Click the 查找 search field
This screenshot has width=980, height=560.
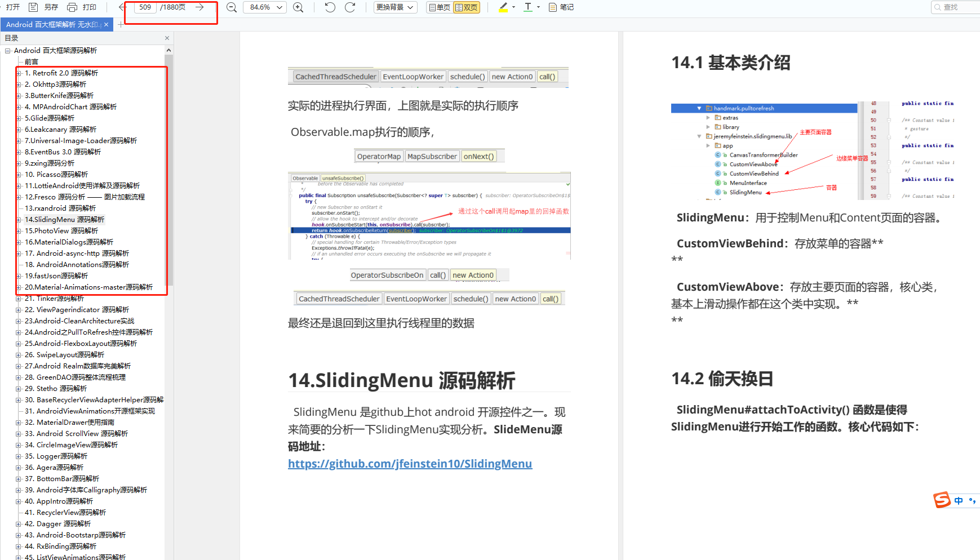tap(956, 7)
